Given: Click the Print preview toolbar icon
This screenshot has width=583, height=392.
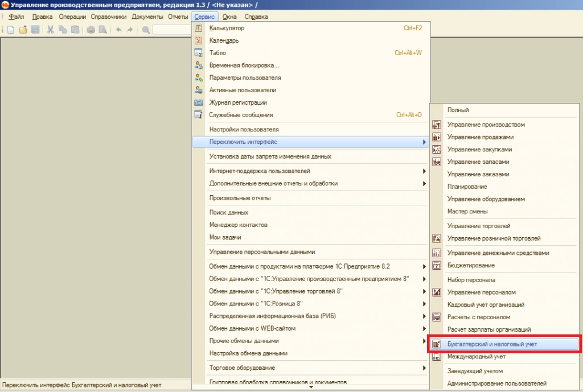Looking at the screenshot, I should tap(102, 30).
